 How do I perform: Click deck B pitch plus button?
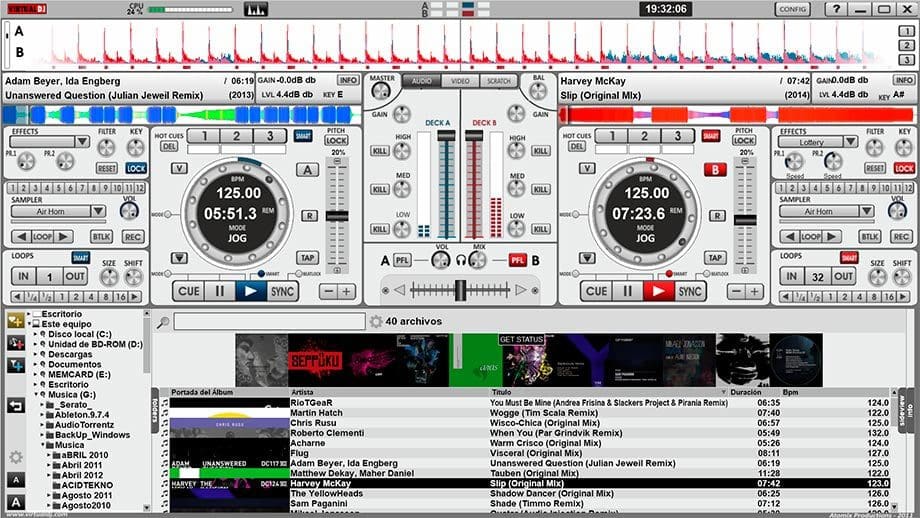754,291
